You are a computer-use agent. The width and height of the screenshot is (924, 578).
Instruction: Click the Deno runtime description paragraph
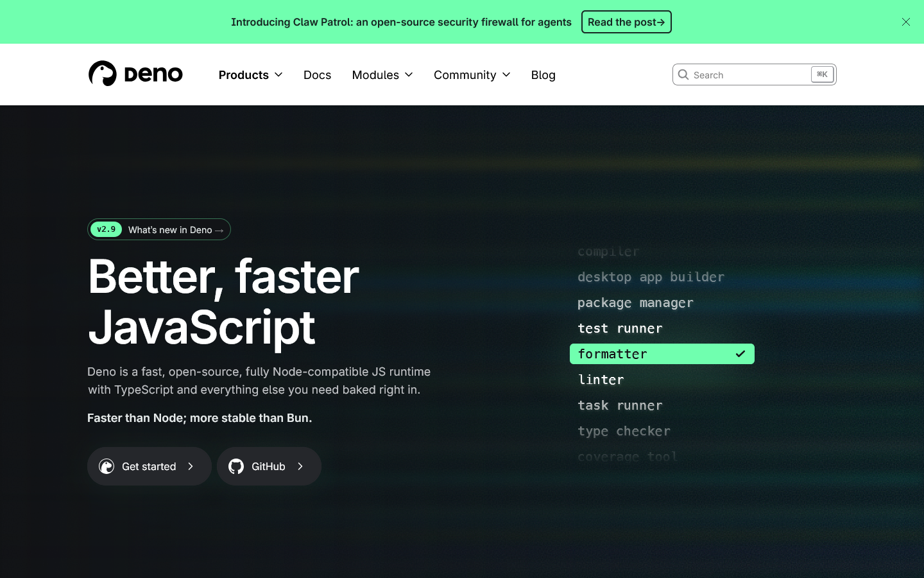259,381
